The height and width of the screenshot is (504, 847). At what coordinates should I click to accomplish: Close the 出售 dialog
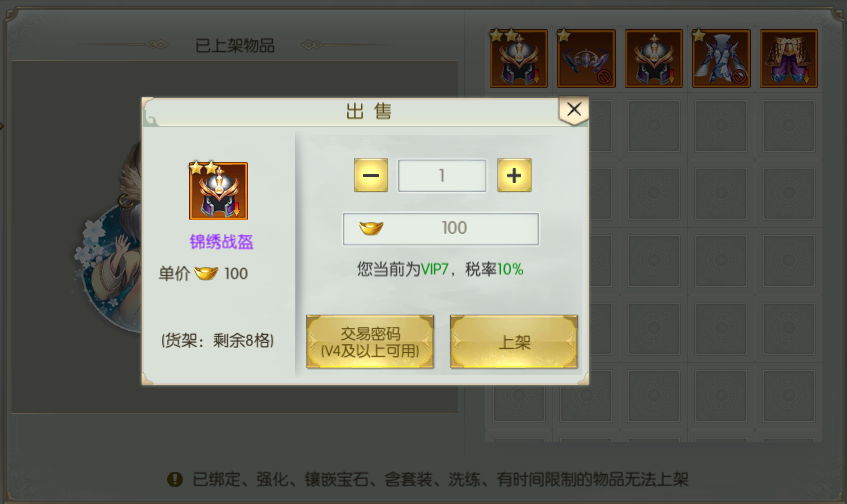point(574,110)
